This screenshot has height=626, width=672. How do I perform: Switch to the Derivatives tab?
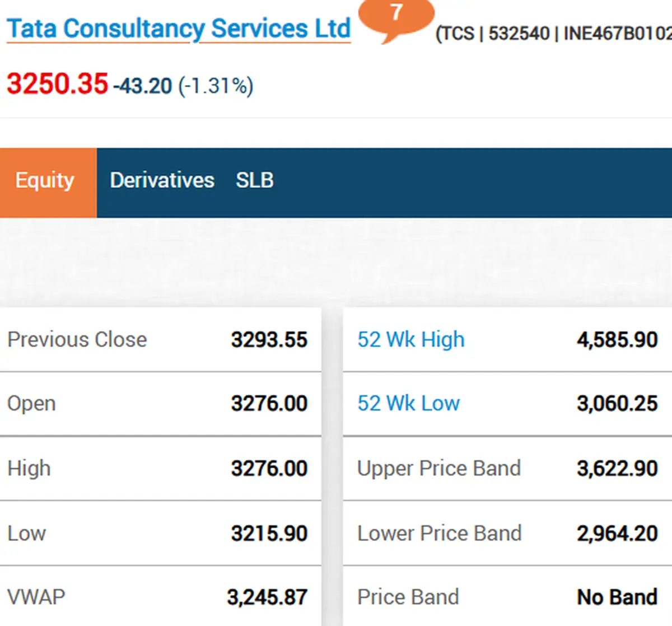tap(162, 180)
